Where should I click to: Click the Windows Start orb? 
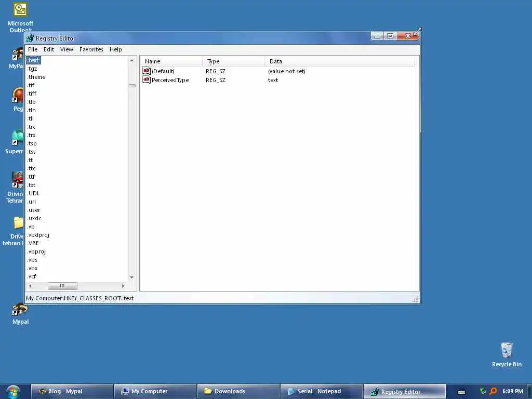coord(13,392)
